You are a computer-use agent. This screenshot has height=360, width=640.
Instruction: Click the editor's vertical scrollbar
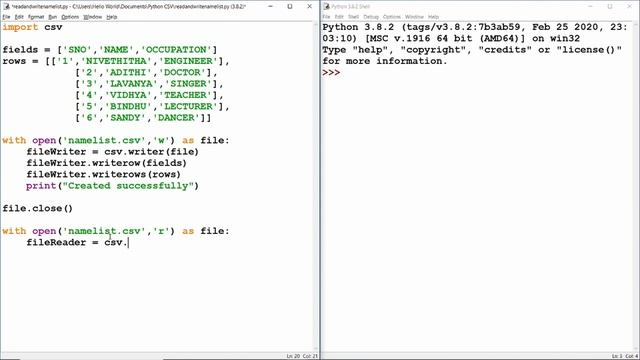[316, 187]
